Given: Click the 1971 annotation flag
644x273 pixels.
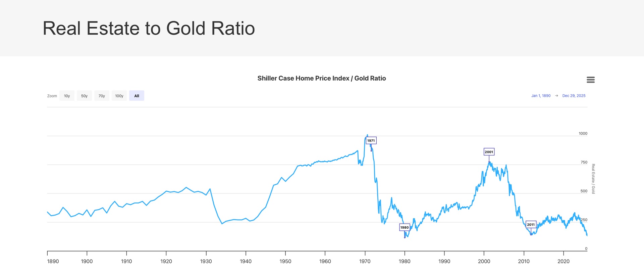Looking at the screenshot, I should pos(371,141).
